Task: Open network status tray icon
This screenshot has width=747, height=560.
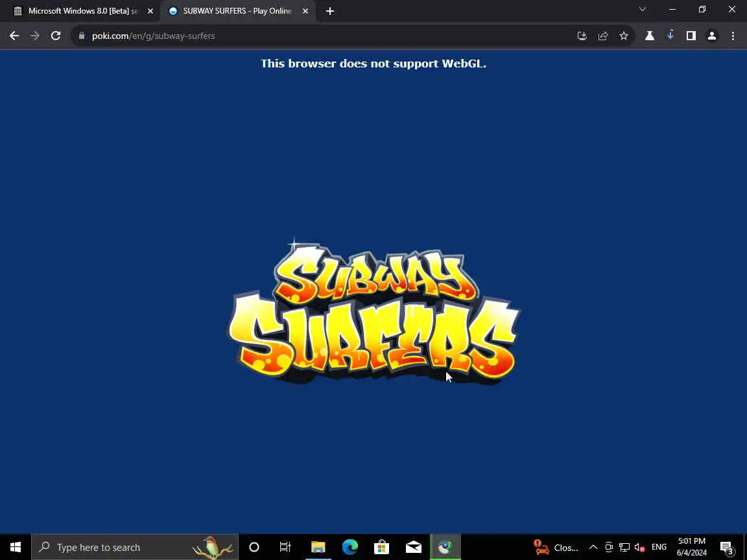Action: click(624, 547)
